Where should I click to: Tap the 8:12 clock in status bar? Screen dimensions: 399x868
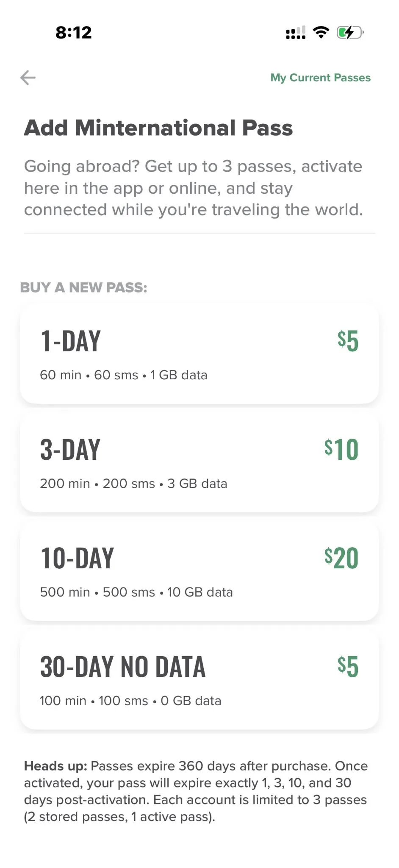point(74,33)
